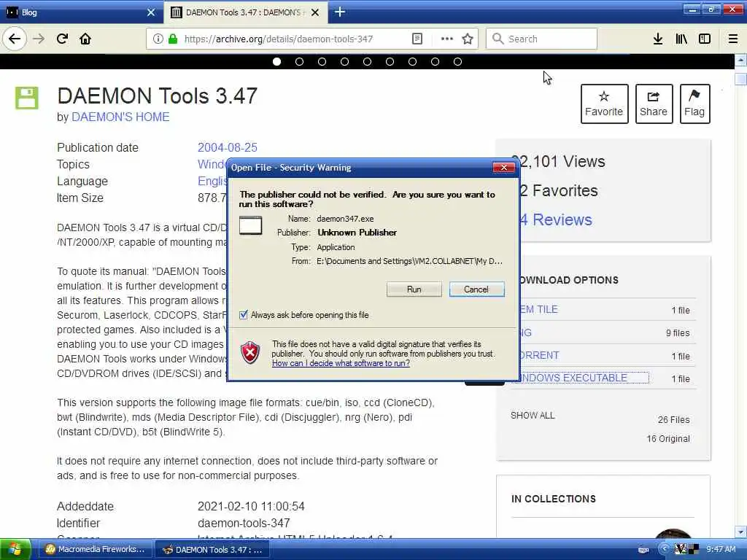Select the first carousel dot

pos(276,61)
